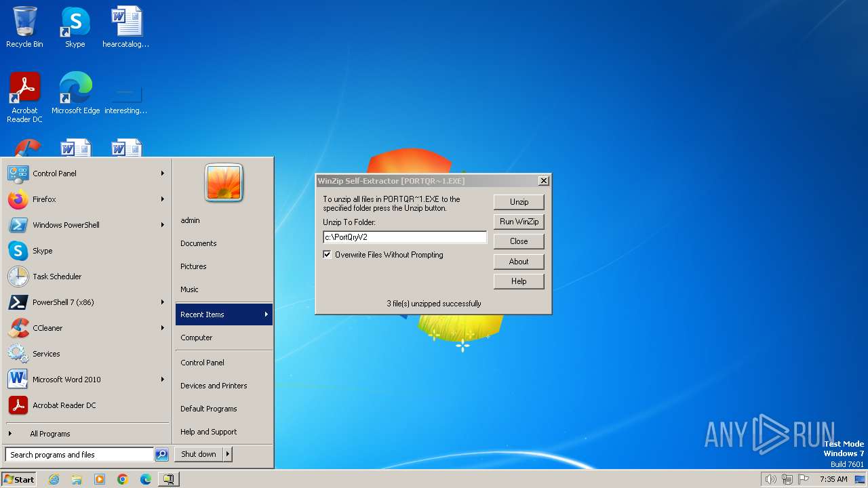This screenshot has height=488, width=868.
Task: Click the Shut down button
Action: [199, 454]
